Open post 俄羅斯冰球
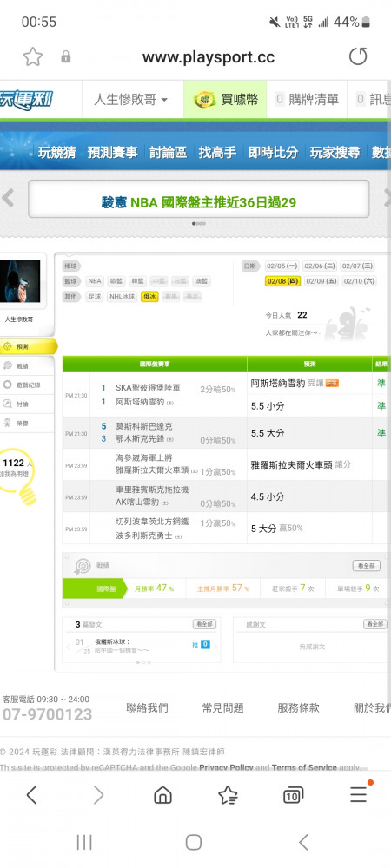 (112, 641)
